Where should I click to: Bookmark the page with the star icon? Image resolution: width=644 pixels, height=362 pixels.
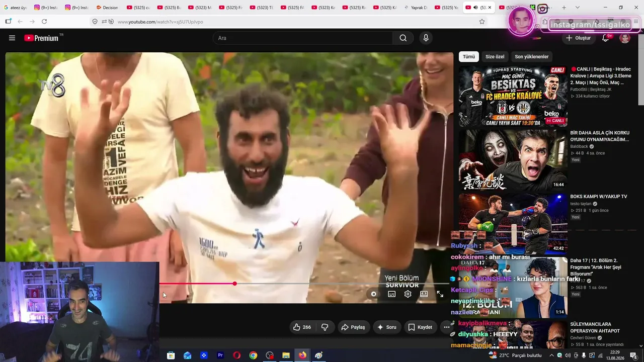point(481,22)
